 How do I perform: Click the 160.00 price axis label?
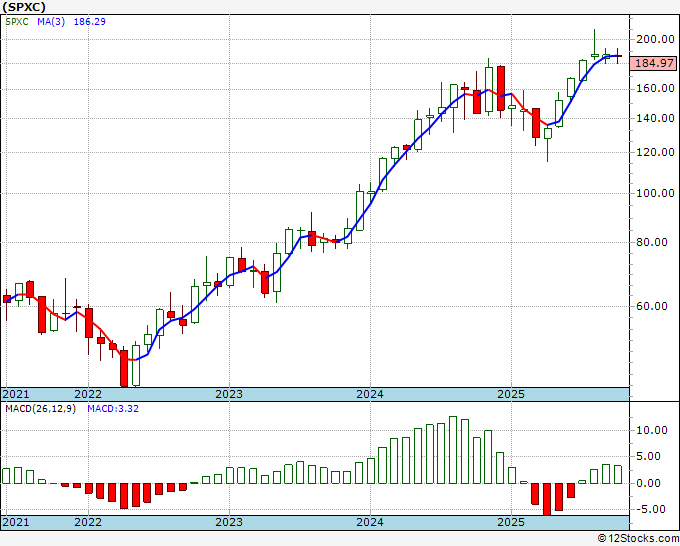pyautogui.click(x=655, y=88)
